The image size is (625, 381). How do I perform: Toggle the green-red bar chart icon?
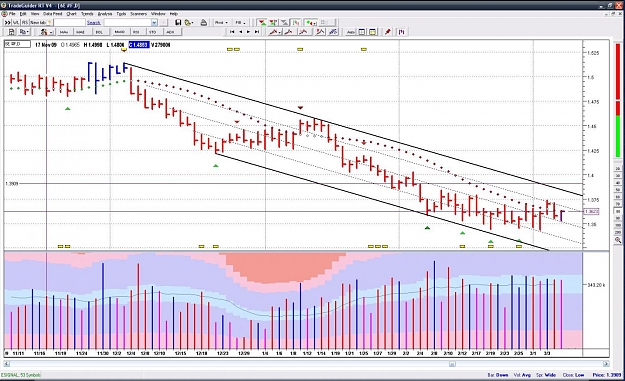click(x=296, y=23)
